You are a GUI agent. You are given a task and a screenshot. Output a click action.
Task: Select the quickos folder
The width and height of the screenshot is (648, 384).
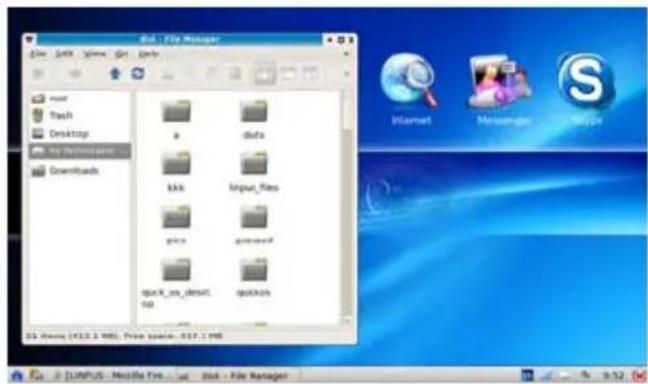[254, 277]
